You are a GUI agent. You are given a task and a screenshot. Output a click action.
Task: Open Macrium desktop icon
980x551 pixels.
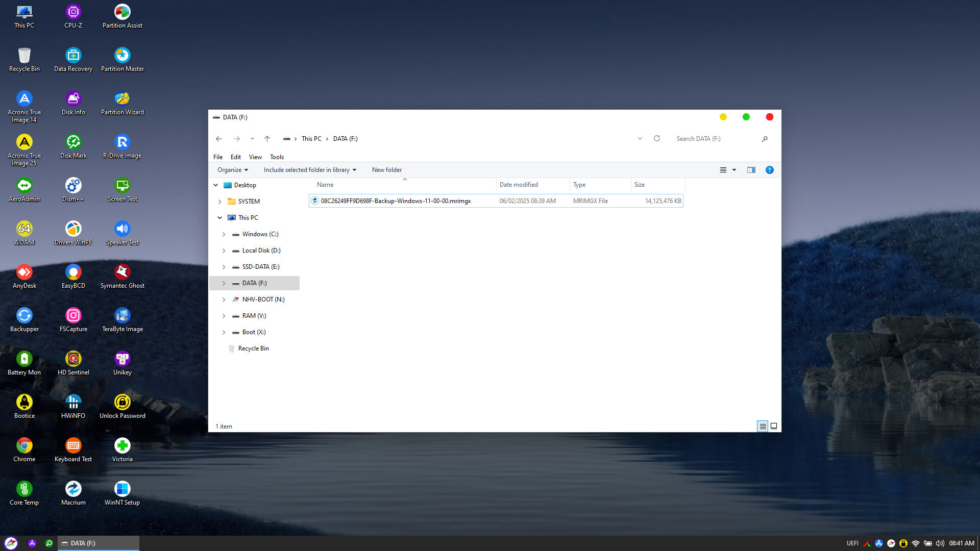tap(73, 489)
